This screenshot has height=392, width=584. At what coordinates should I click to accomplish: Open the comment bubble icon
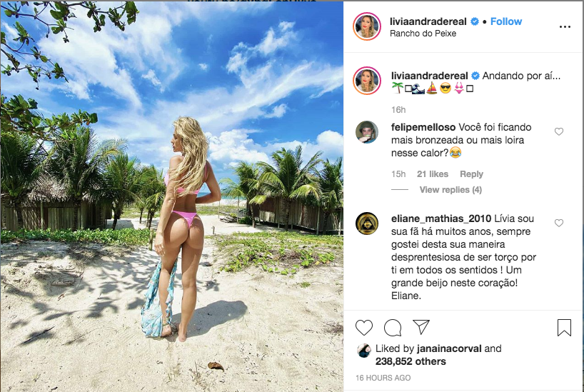coord(393,328)
